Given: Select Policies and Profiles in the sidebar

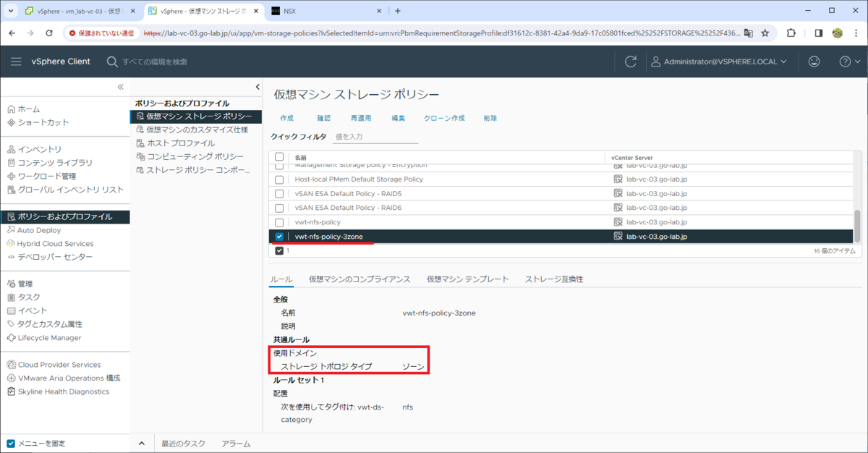Looking at the screenshot, I should point(65,216).
